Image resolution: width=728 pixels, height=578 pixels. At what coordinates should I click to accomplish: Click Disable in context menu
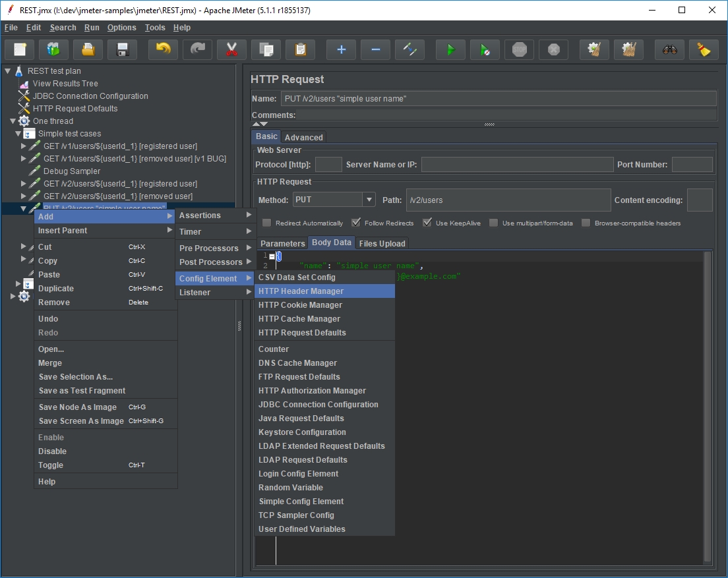[106, 451]
